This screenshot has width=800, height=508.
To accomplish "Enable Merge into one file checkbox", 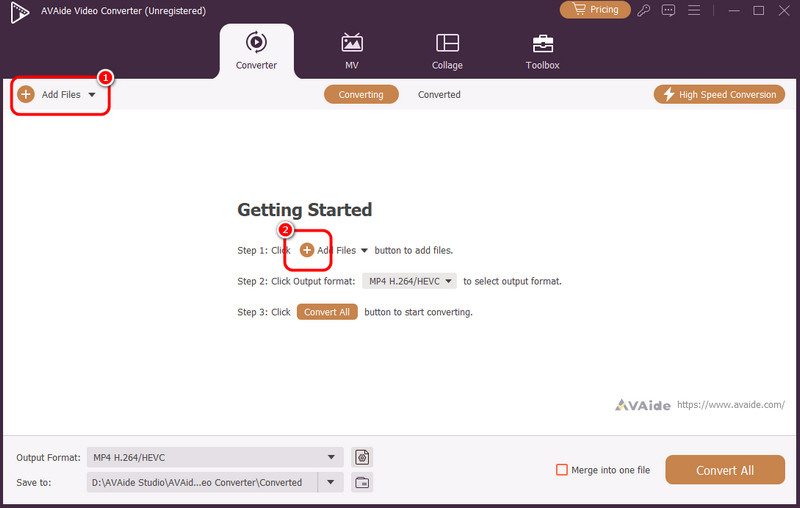I will click(562, 470).
